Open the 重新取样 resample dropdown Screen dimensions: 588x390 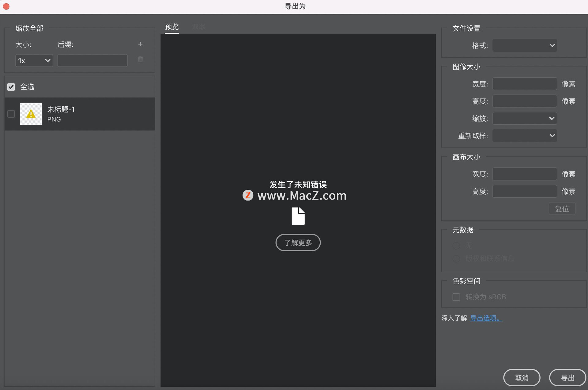525,136
